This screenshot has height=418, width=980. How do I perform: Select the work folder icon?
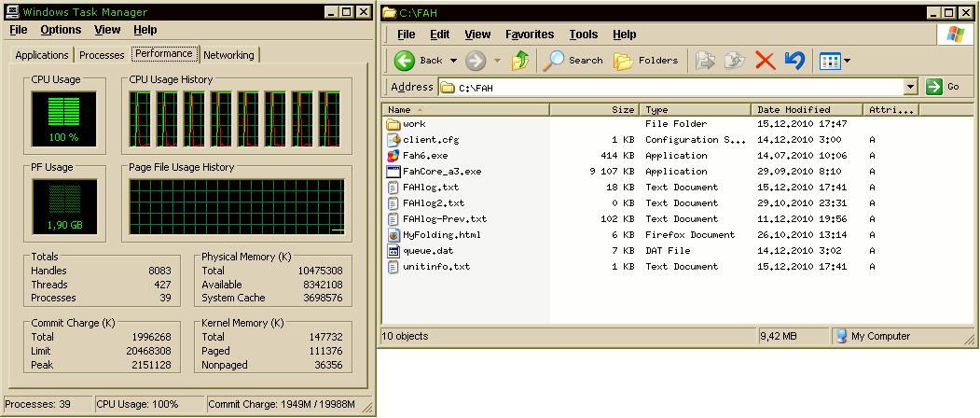click(x=393, y=124)
